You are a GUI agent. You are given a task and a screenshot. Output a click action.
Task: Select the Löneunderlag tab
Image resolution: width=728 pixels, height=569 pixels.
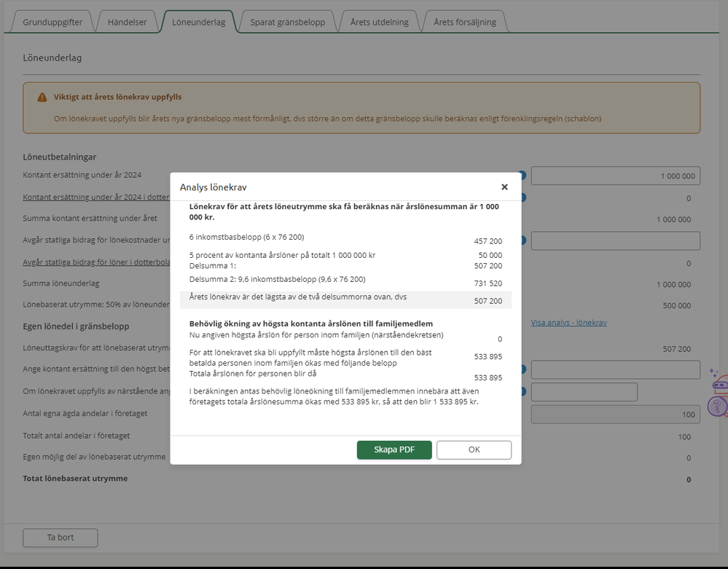coord(198,22)
